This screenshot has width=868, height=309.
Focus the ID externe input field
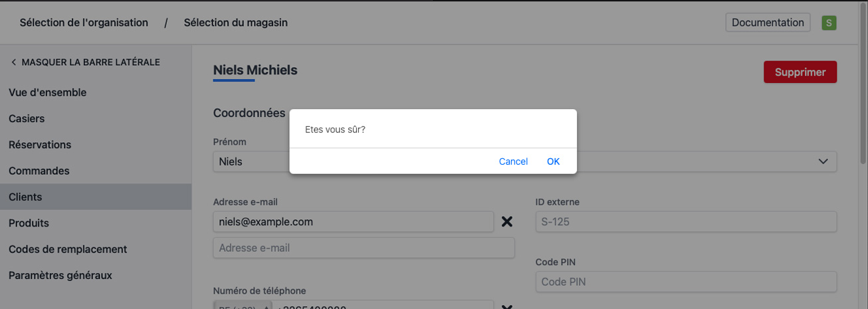(x=686, y=222)
